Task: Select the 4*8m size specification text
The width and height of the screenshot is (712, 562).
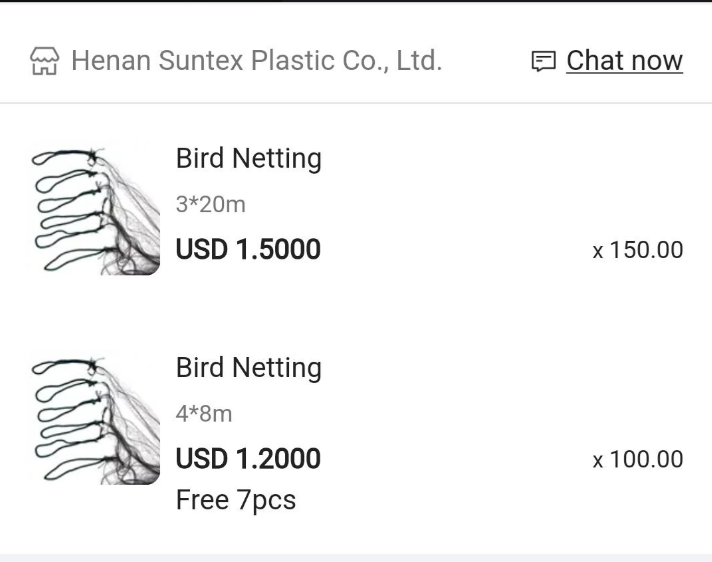Action: (204, 414)
